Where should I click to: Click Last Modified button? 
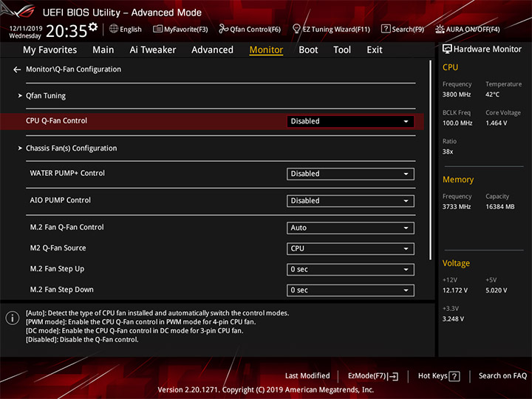[307, 376]
